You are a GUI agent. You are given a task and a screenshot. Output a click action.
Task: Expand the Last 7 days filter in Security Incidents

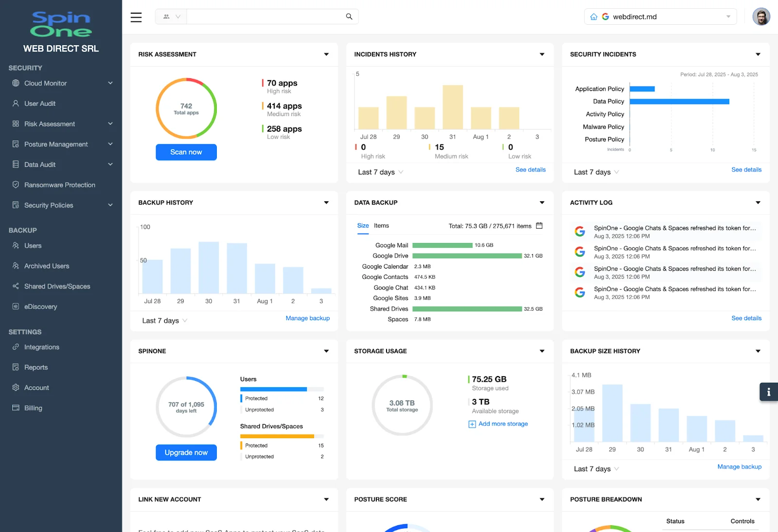coord(595,172)
